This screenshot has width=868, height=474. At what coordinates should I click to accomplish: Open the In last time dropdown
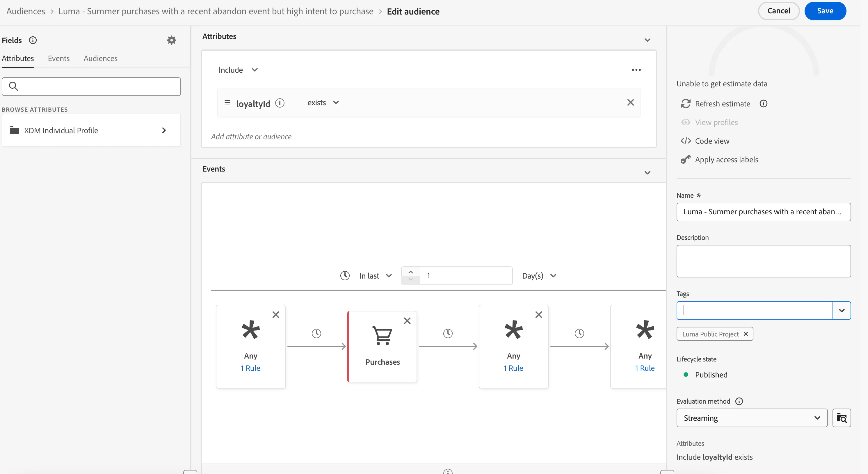tap(375, 276)
